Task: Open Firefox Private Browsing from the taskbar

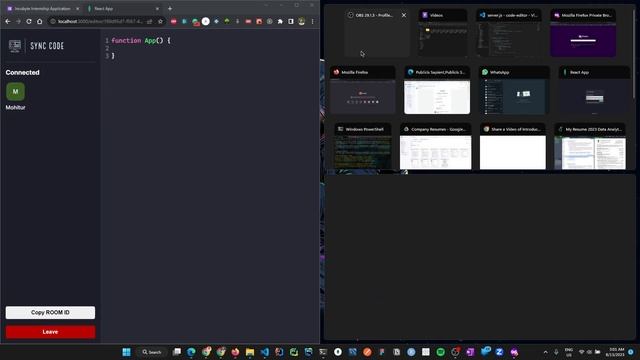Action: [514, 352]
